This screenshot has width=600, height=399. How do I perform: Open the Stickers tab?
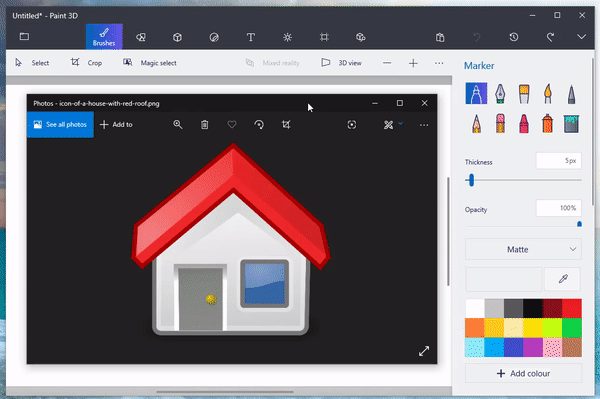tap(214, 37)
